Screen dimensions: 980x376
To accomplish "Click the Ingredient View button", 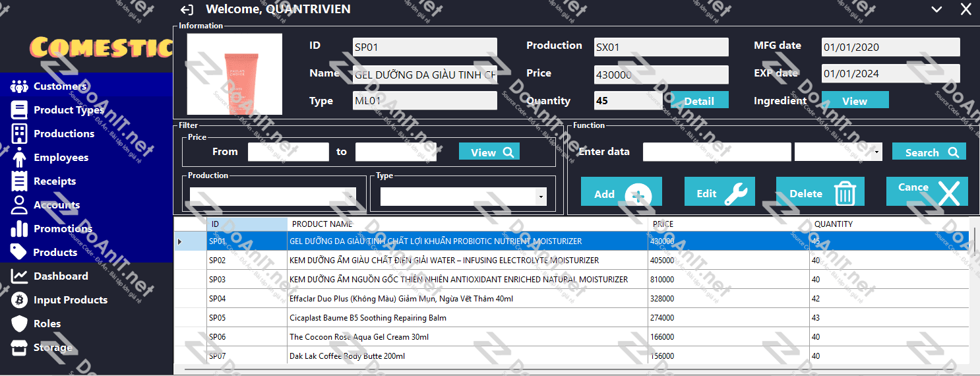I will click(x=855, y=101).
